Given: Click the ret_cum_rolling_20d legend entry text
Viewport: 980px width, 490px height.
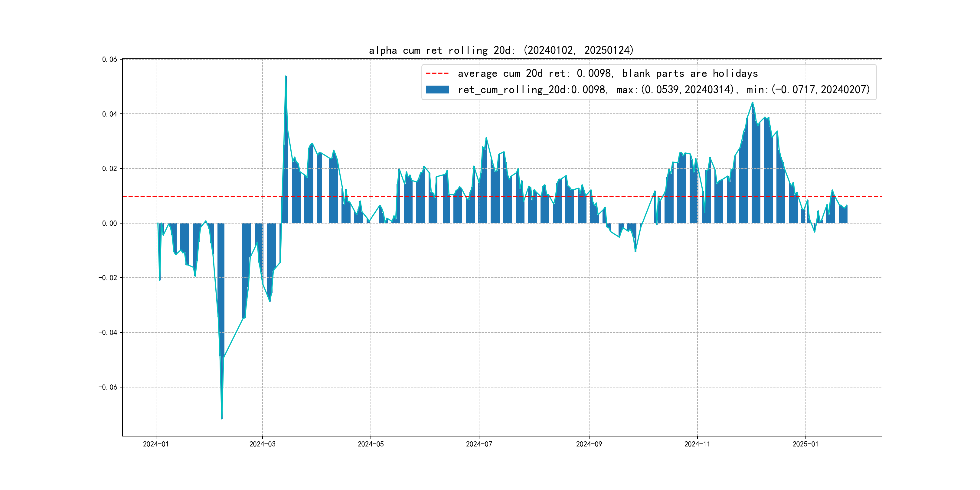Looking at the screenshot, I should pos(664,90).
